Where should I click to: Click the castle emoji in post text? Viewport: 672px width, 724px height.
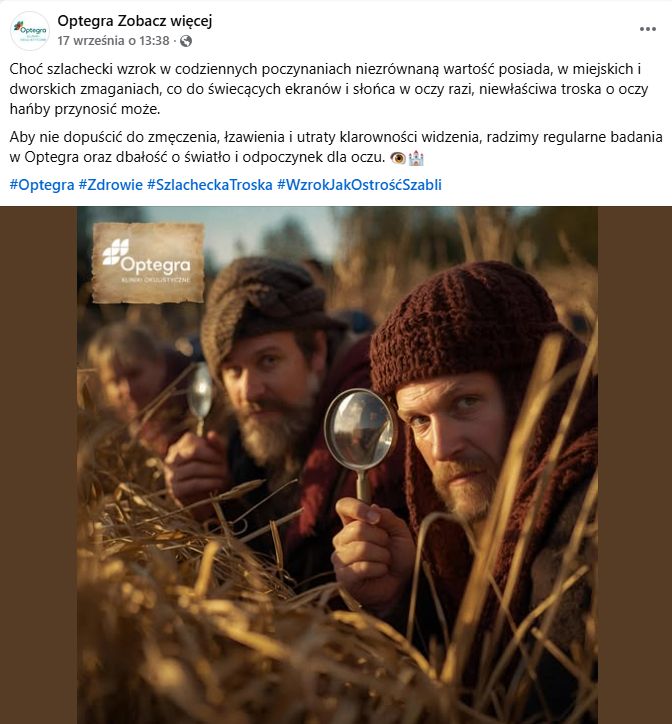pyautogui.click(x=416, y=158)
